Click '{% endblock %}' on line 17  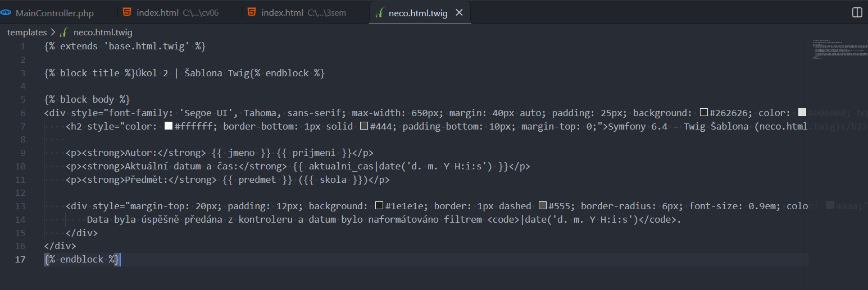[x=81, y=259]
